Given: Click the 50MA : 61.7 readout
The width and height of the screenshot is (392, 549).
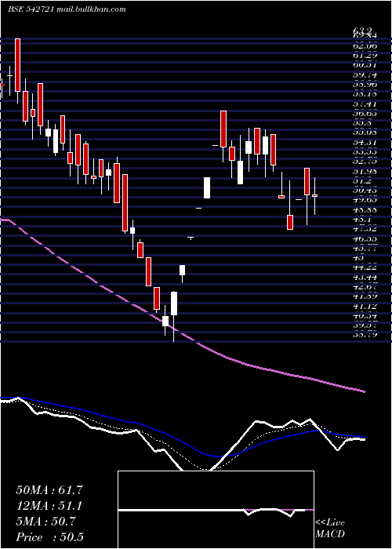Looking at the screenshot, I should (49, 490).
